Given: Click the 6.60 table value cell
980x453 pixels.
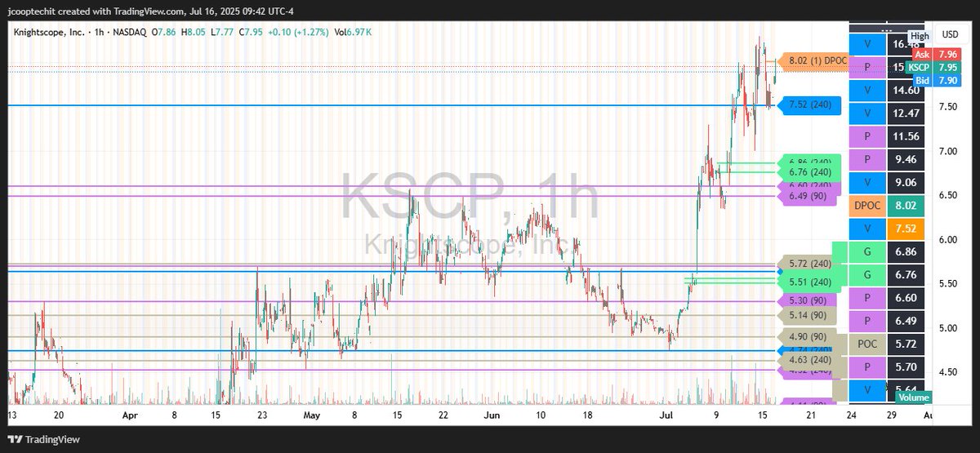Looking at the screenshot, I should coord(906,298).
